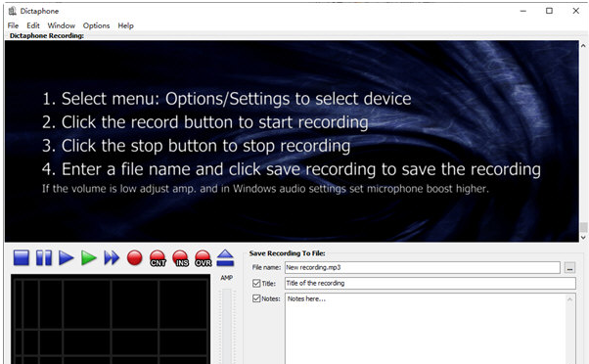Open the File menu
This screenshot has width=589, height=364.
tap(13, 25)
